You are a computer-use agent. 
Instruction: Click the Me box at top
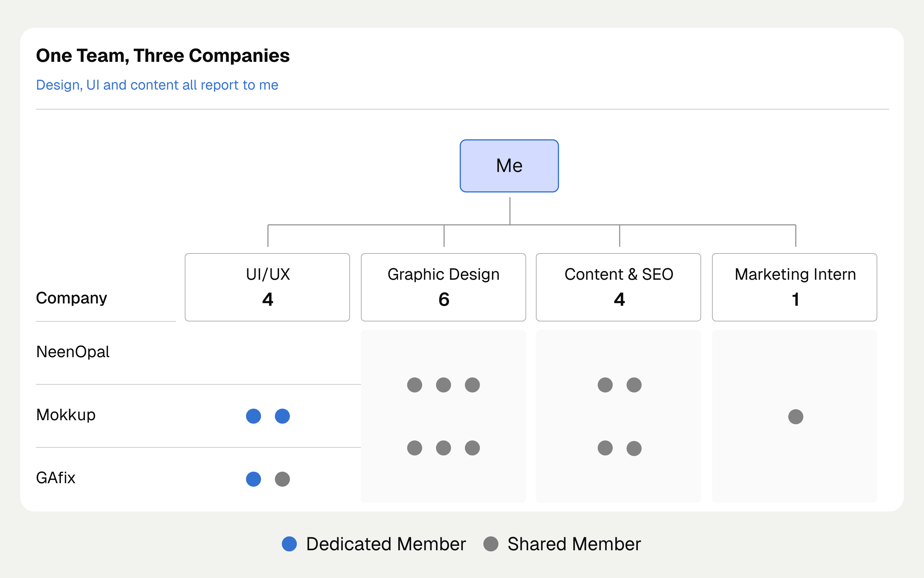click(x=509, y=166)
